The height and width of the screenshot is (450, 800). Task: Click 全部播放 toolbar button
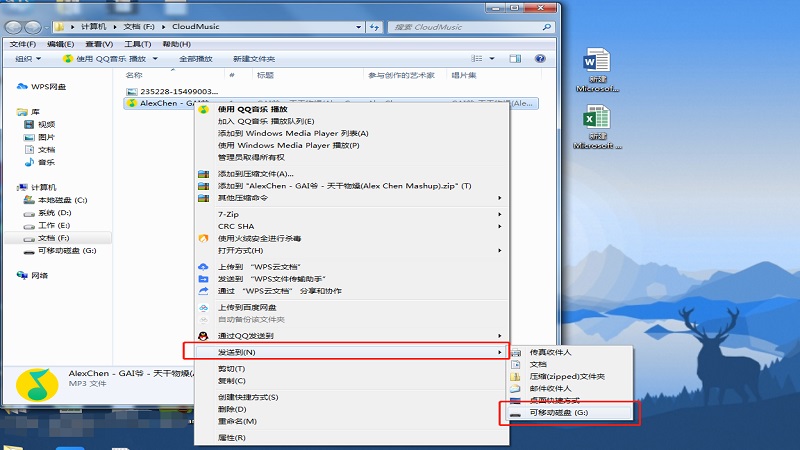(x=196, y=59)
